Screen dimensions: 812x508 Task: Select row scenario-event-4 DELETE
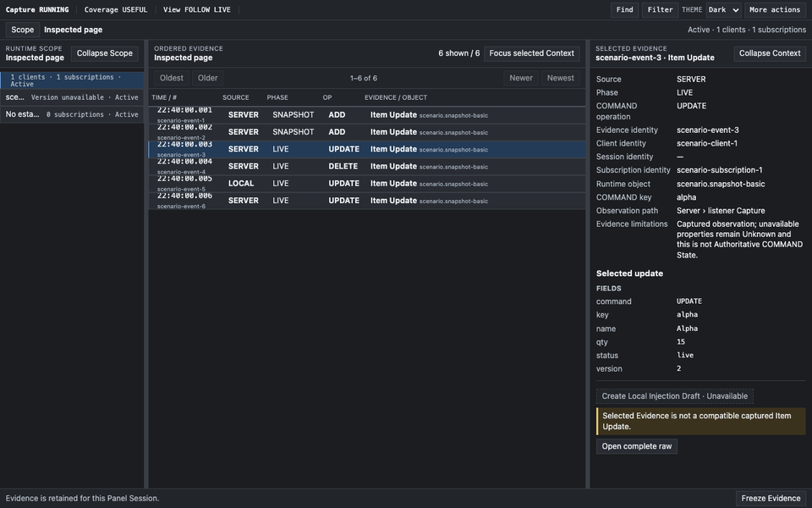[367, 167]
